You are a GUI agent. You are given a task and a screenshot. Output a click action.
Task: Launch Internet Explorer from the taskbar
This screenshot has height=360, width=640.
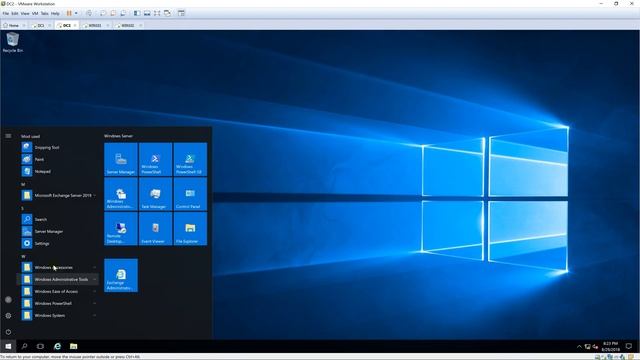[x=57, y=346]
